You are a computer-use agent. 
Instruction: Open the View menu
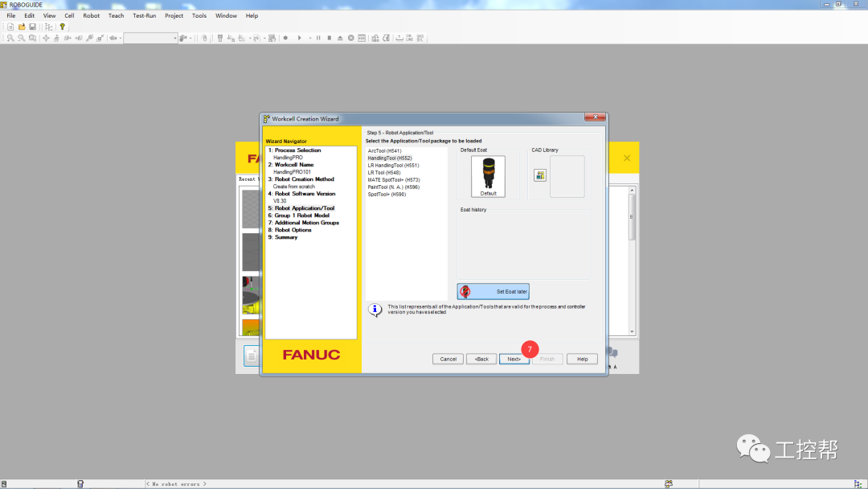coord(49,15)
